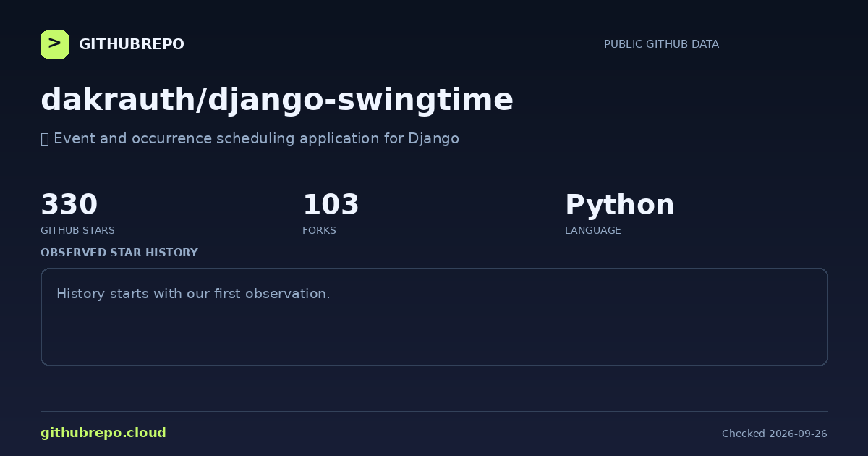Screen dimensions: 868x456
Task: Click the Public GitHub Data label
Action: [x=661, y=44]
